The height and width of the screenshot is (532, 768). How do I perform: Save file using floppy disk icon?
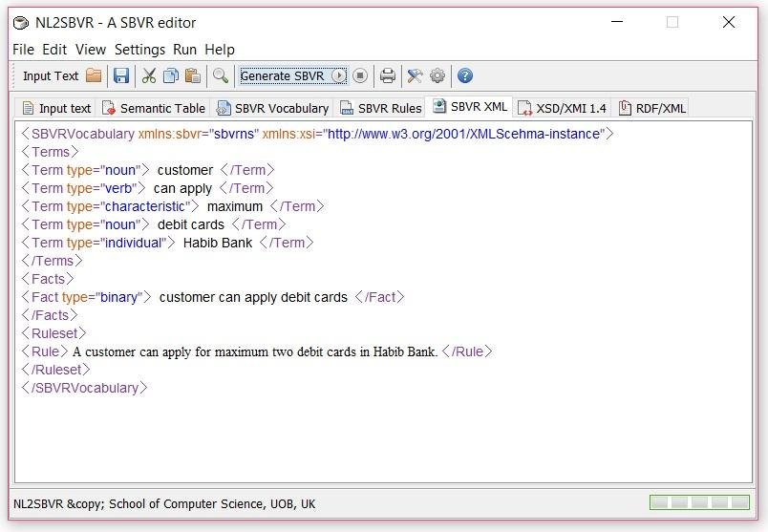click(121, 75)
